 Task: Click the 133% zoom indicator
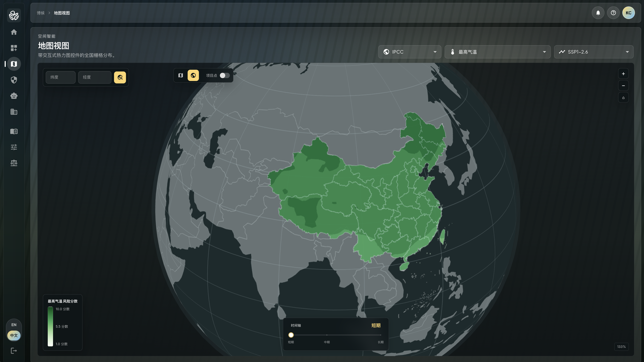click(621, 347)
